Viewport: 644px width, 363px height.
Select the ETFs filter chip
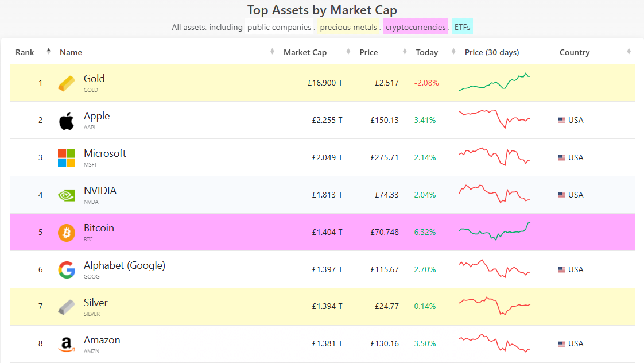[x=462, y=26]
